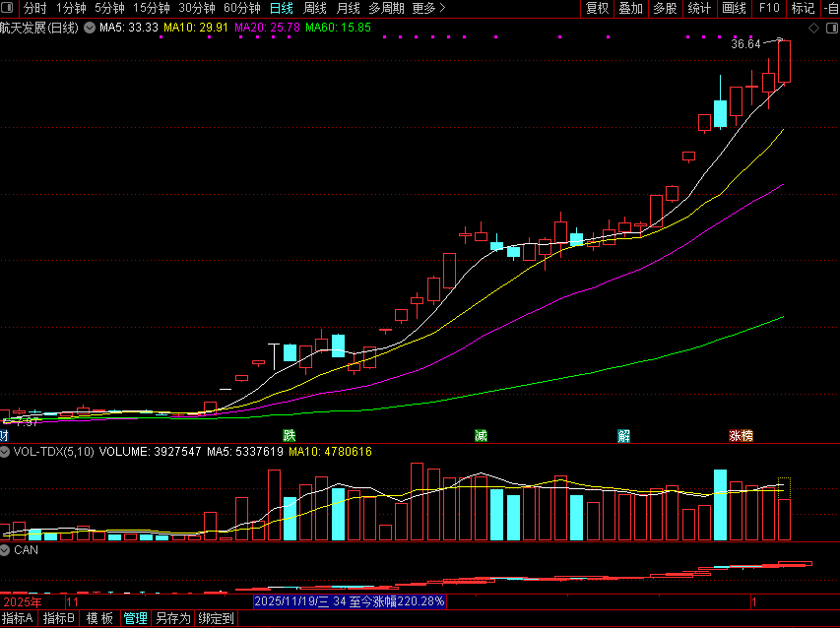Screen dimensions: 840x628
Task: Click the 2025/11/19 涨幅220.28% date info box
Action: click(350, 601)
